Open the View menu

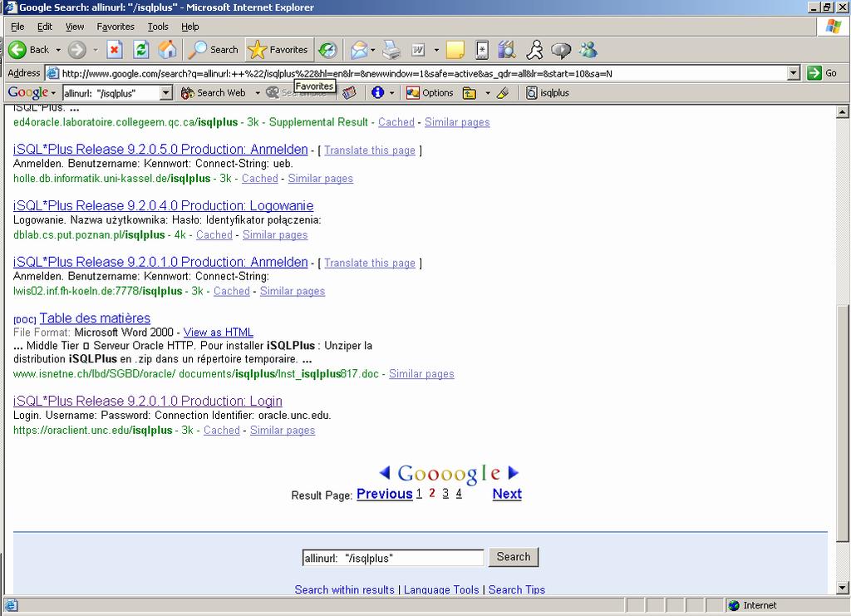[x=75, y=27]
